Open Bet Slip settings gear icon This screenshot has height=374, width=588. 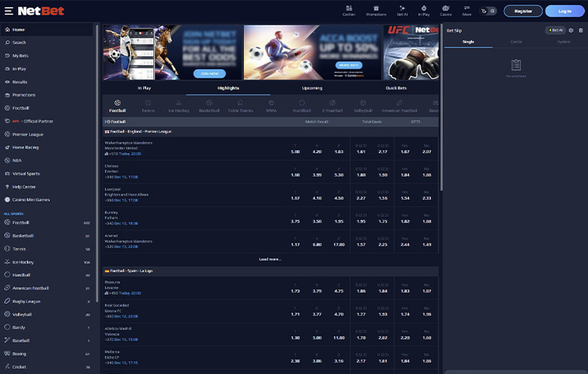coord(571,31)
